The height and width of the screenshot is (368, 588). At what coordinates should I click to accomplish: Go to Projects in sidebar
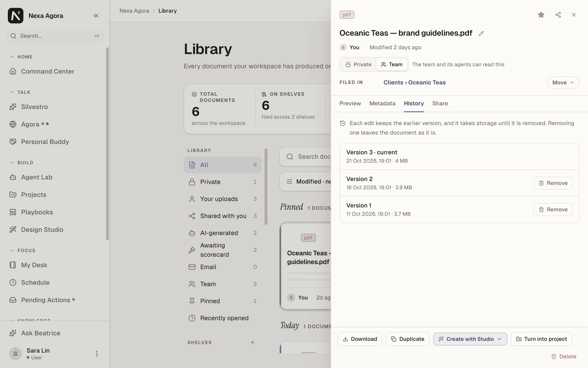click(x=55, y=195)
